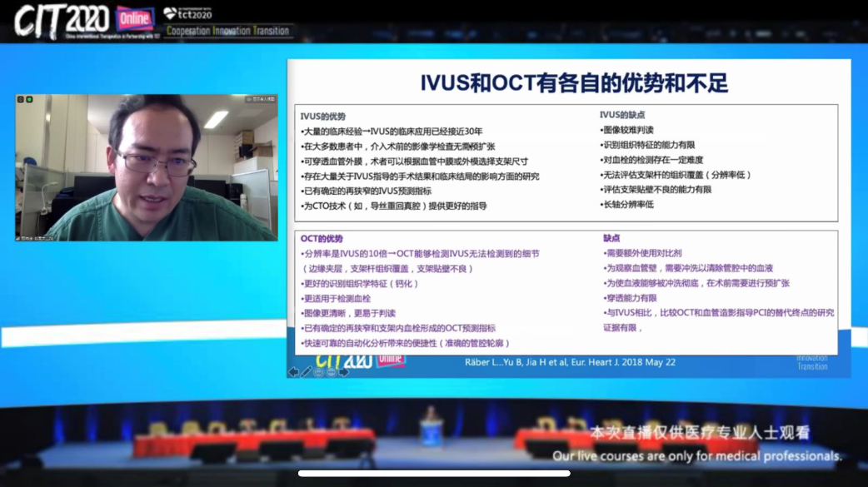Click the next slide right arrow

[x=343, y=372]
